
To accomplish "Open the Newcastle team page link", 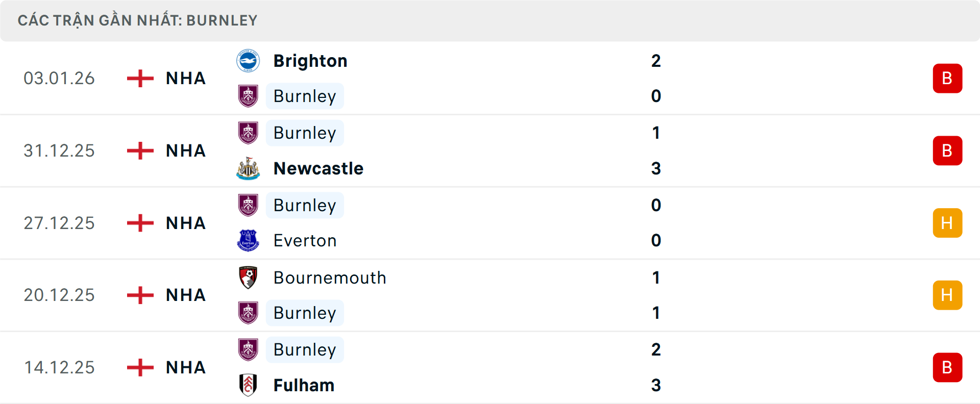I will click(x=318, y=168).
